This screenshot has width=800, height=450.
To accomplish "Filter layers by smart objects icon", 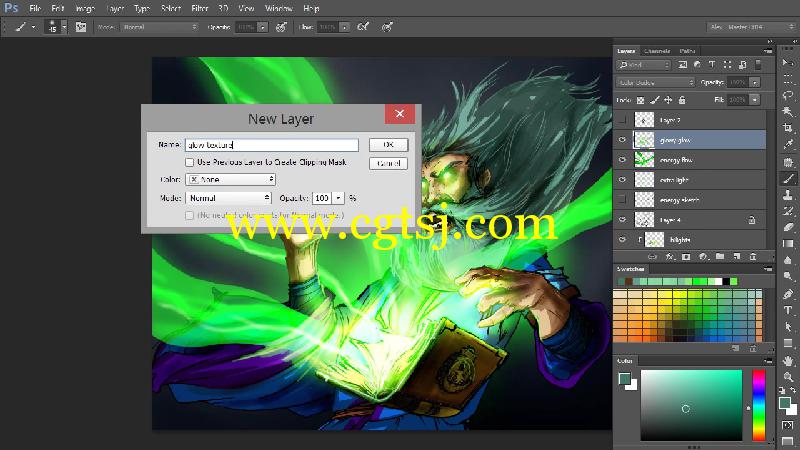I will [x=742, y=65].
